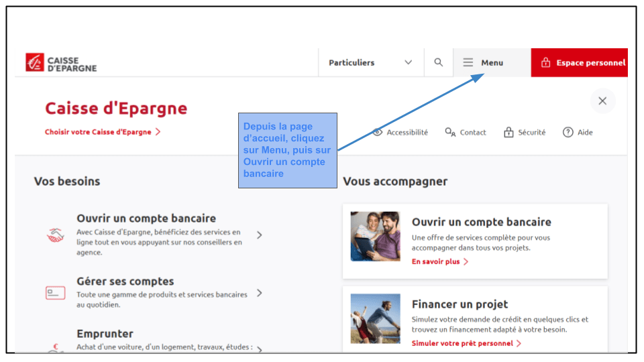
Task: Select the Emprunter heading
Action: click(105, 334)
